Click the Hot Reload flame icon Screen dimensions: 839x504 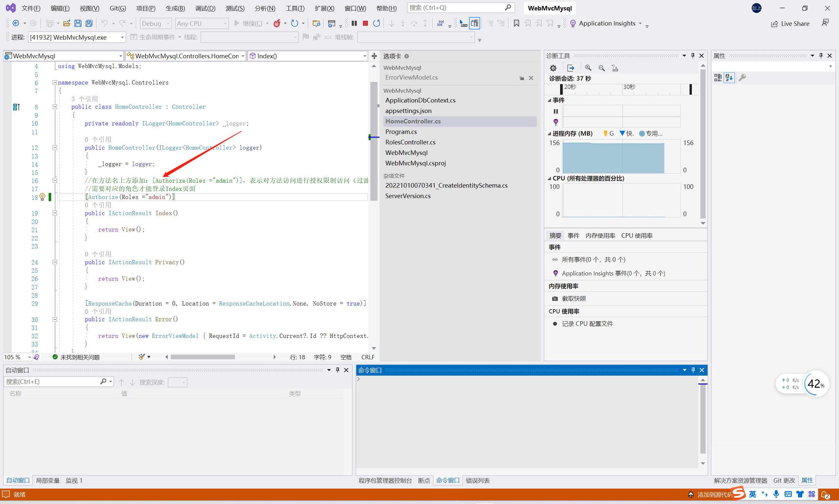(x=277, y=24)
